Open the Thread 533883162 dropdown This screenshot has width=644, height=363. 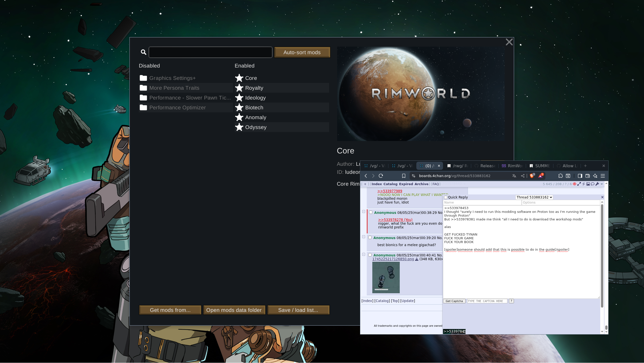(534, 197)
